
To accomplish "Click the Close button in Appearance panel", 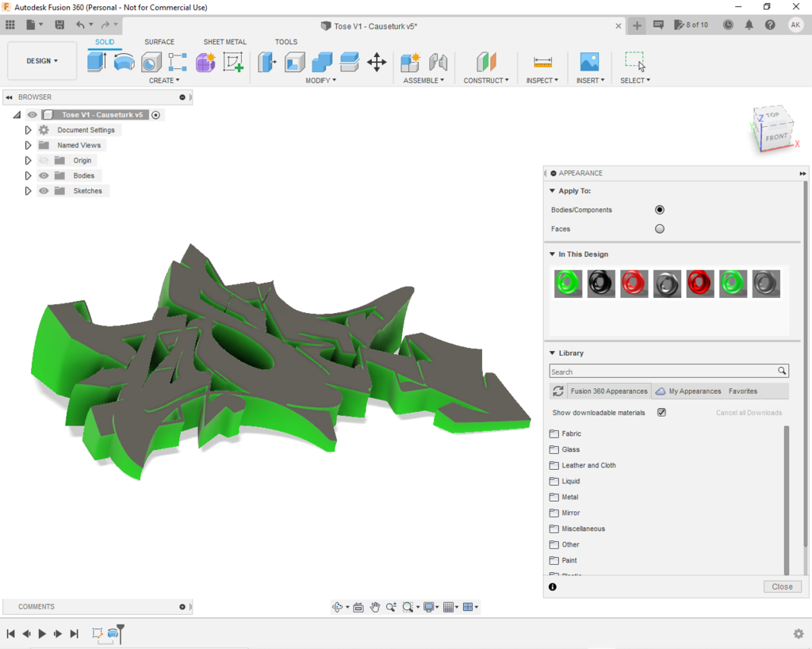I will (782, 587).
